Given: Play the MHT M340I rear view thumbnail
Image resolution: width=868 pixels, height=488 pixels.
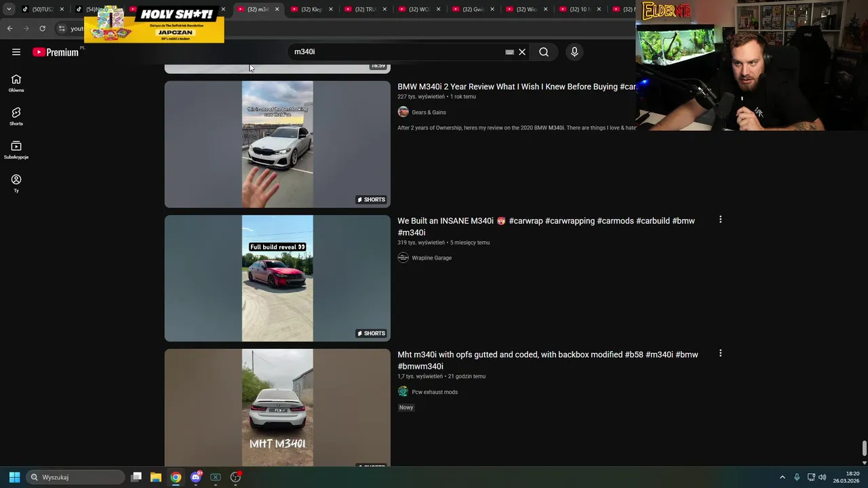Looking at the screenshot, I should [277, 407].
